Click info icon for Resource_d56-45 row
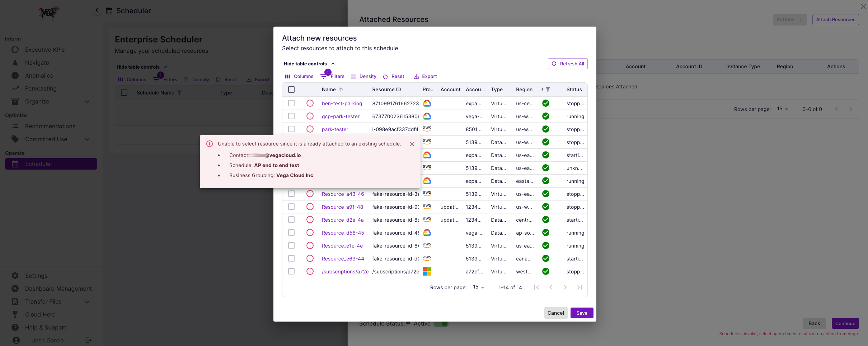The width and height of the screenshot is (868, 346). tap(310, 233)
